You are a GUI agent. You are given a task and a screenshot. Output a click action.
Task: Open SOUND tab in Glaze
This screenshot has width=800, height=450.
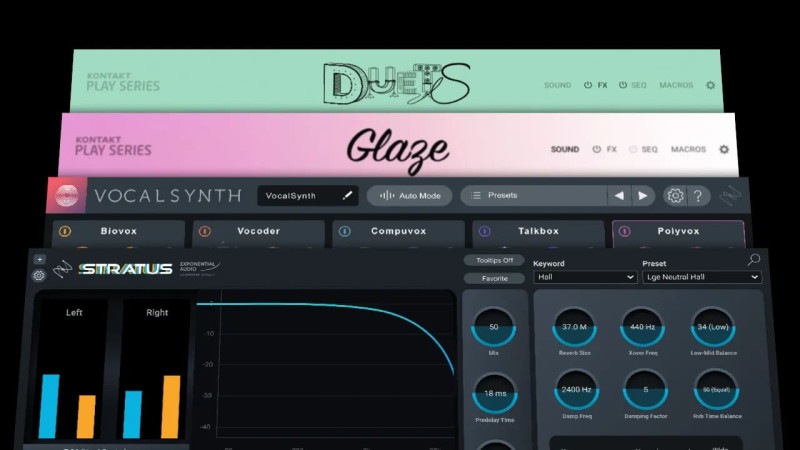coord(565,149)
